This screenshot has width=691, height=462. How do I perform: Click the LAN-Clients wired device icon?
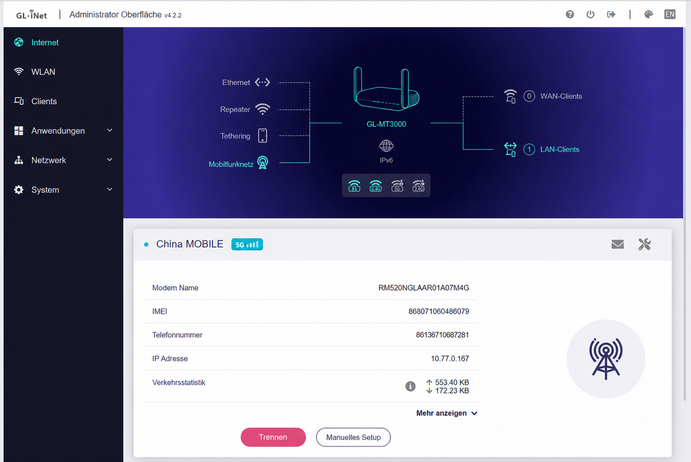click(510, 149)
